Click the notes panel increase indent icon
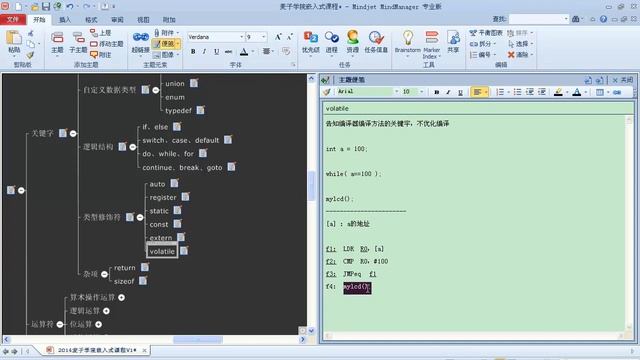The height and width of the screenshot is (360, 640). (x=542, y=92)
